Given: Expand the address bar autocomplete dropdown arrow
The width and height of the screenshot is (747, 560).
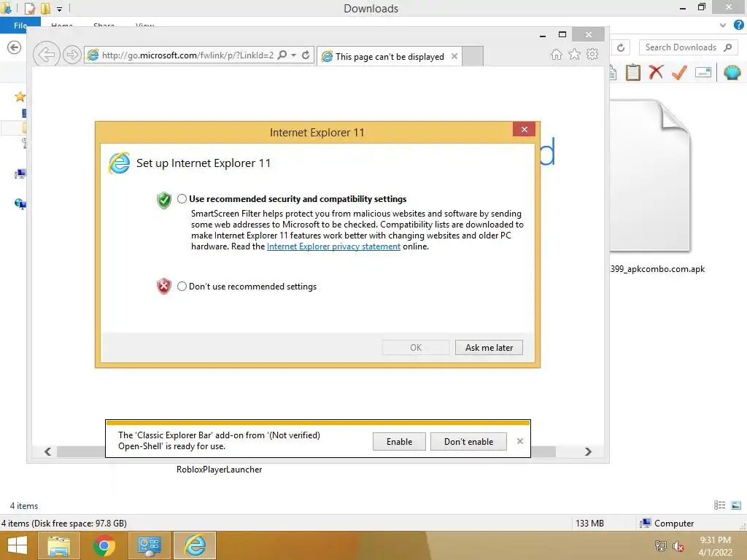Looking at the screenshot, I should [x=293, y=55].
